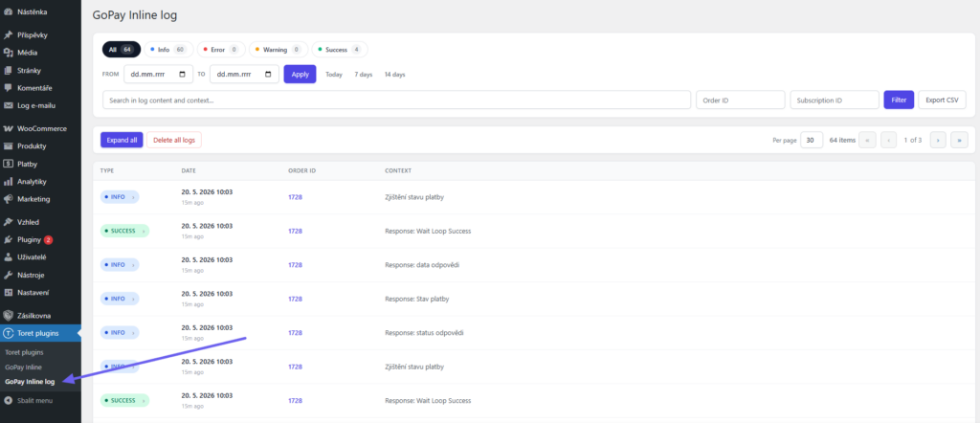Click the FROM date input field

158,75
